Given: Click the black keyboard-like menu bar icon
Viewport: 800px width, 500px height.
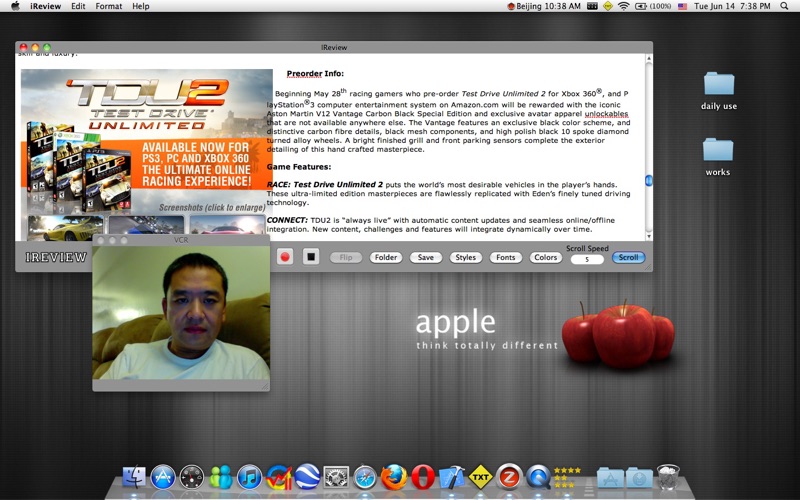Looking at the screenshot, I should (592, 6).
